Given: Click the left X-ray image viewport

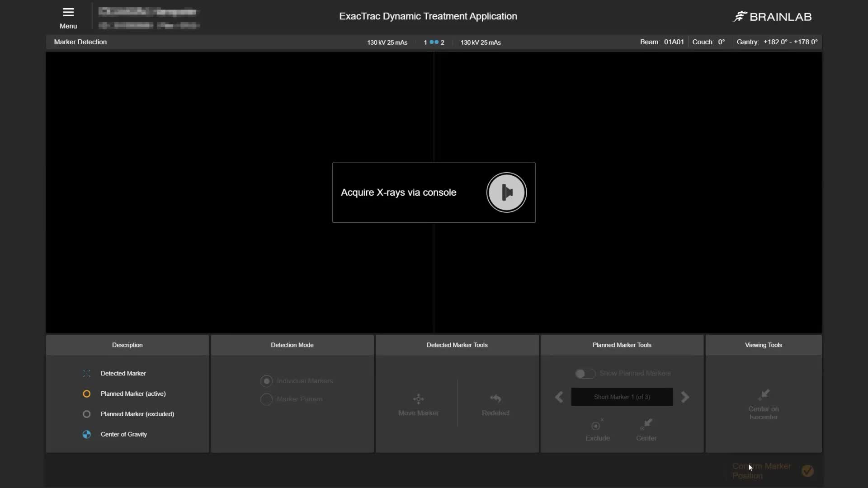Looking at the screenshot, I should point(240,192).
